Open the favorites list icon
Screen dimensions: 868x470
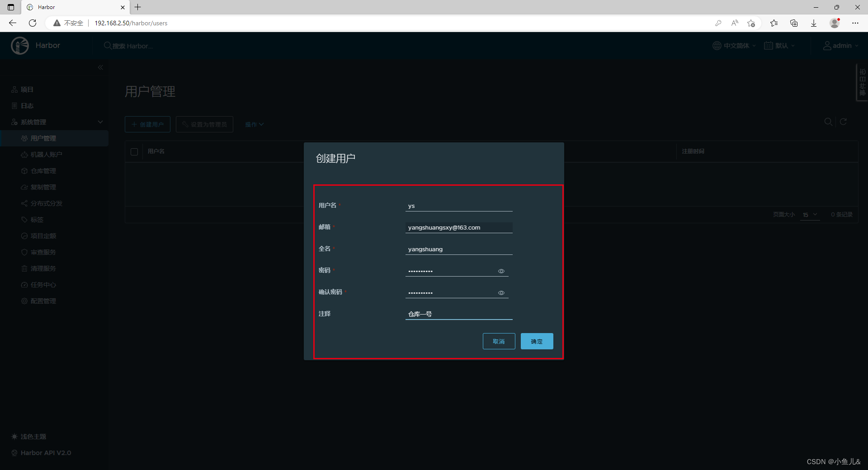pyautogui.click(x=774, y=23)
